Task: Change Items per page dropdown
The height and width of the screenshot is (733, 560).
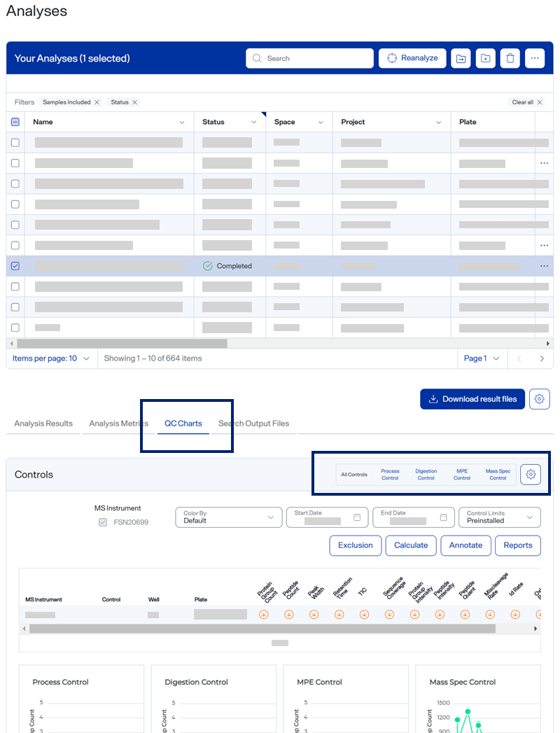Action: (x=51, y=358)
